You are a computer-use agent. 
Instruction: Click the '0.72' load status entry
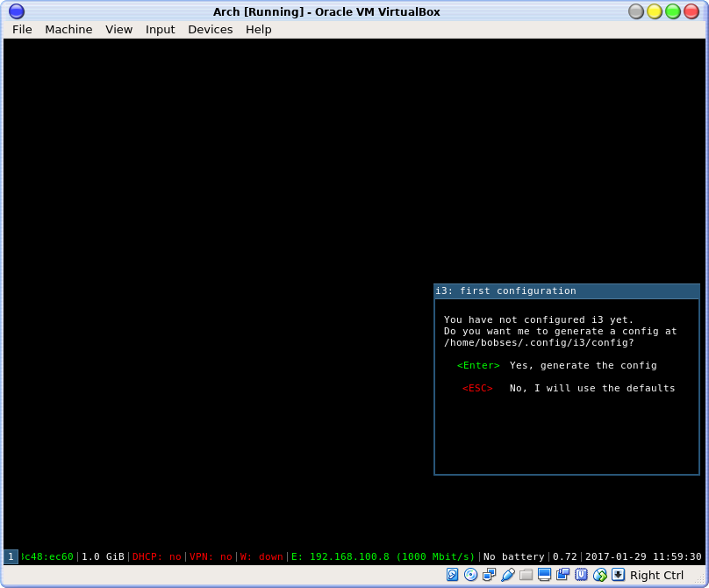pyautogui.click(x=565, y=556)
